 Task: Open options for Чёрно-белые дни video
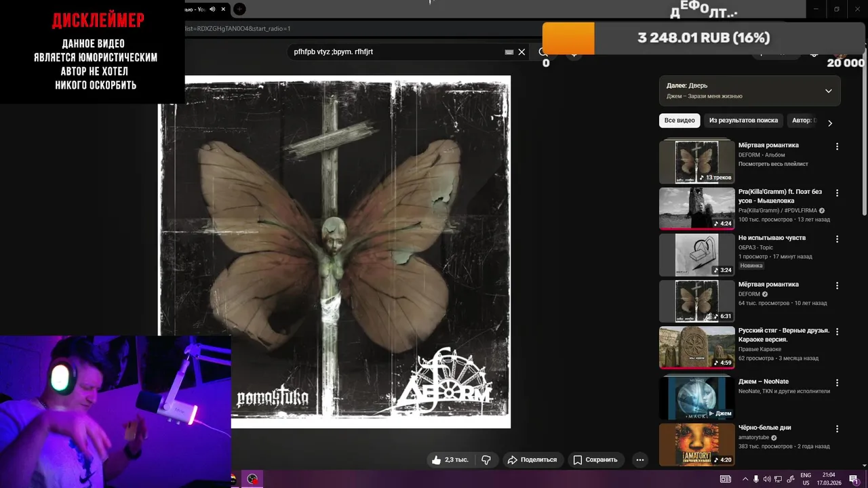pyautogui.click(x=837, y=429)
